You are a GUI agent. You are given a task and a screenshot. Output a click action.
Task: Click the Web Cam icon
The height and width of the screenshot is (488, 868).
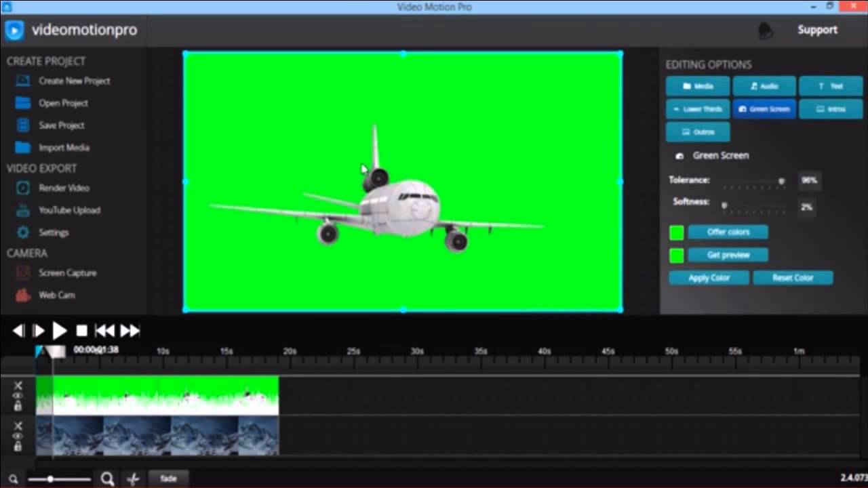coord(23,296)
